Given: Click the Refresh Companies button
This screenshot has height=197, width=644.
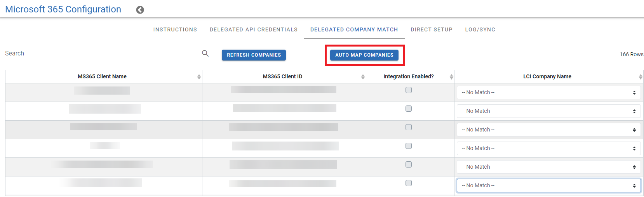Looking at the screenshot, I should [x=254, y=55].
